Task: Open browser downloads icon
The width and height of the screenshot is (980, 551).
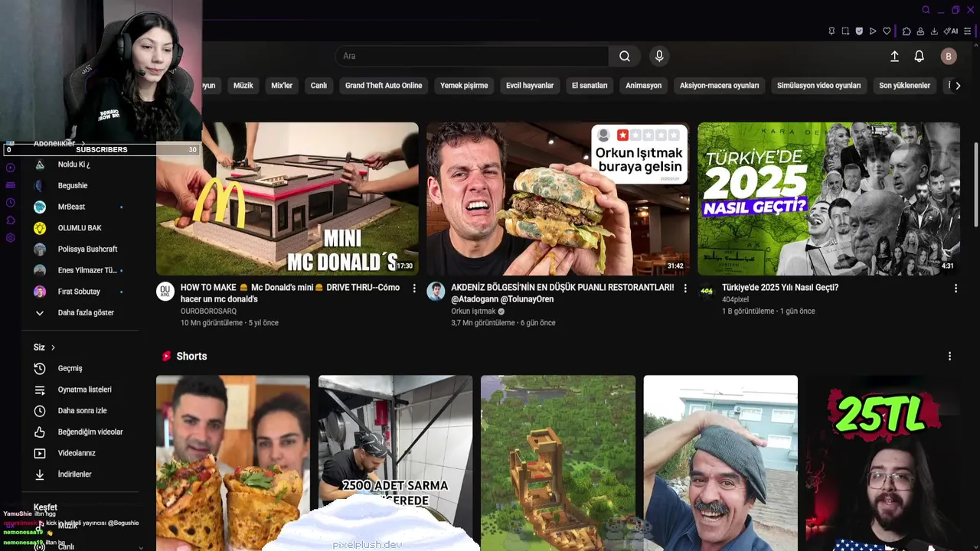Action: 934,31
